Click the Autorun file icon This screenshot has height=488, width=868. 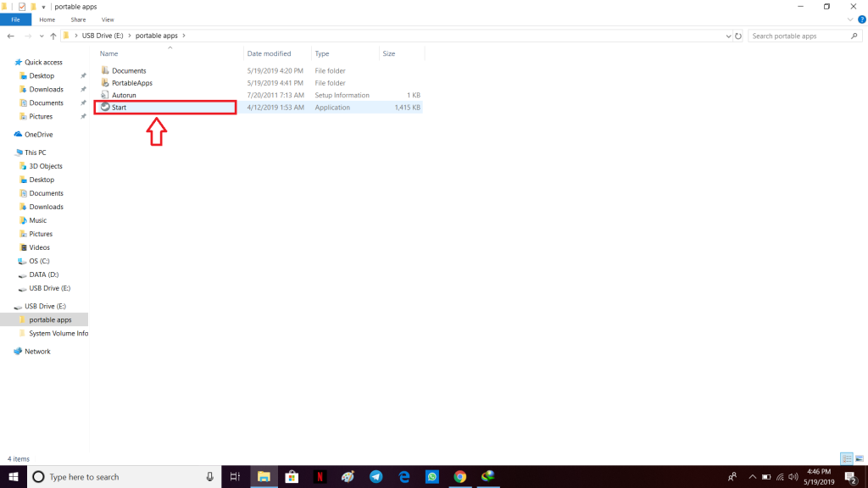tap(105, 95)
